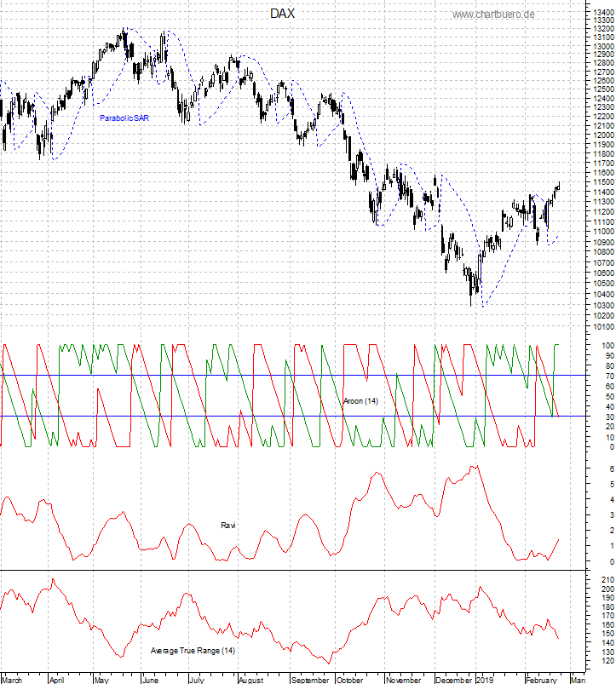Viewport: 616px width, 684px height.
Task: Select the Ravi indicator label
Action: [x=227, y=526]
